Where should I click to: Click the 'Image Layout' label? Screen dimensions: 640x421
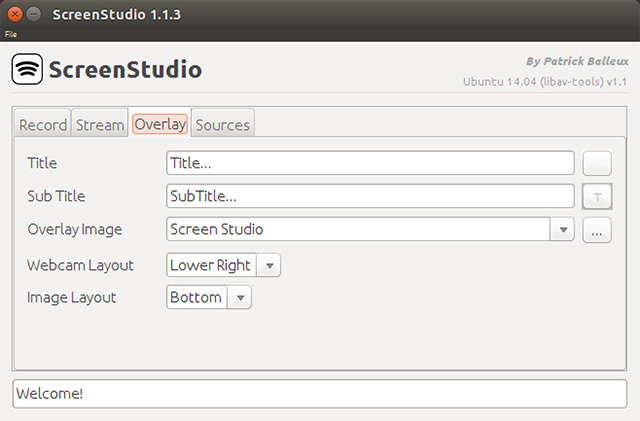[x=71, y=298]
